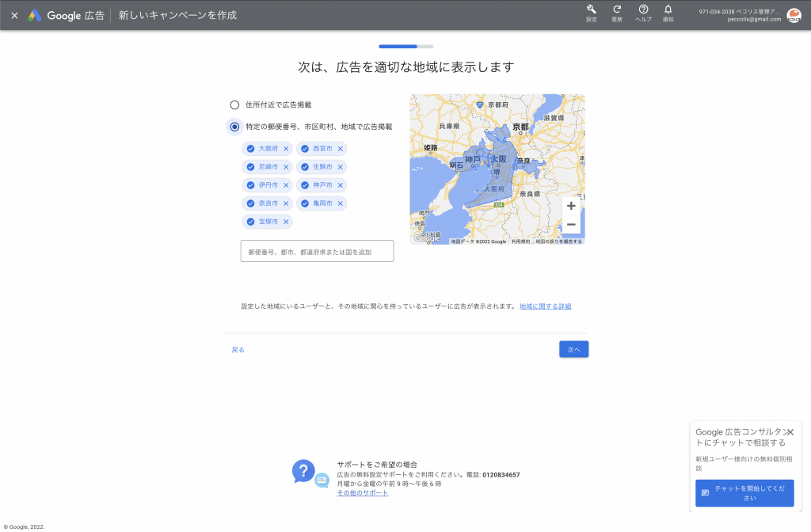Click チャットを開始してください button
Screen dimensions: 811x532
pyautogui.click(x=744, y=493)
